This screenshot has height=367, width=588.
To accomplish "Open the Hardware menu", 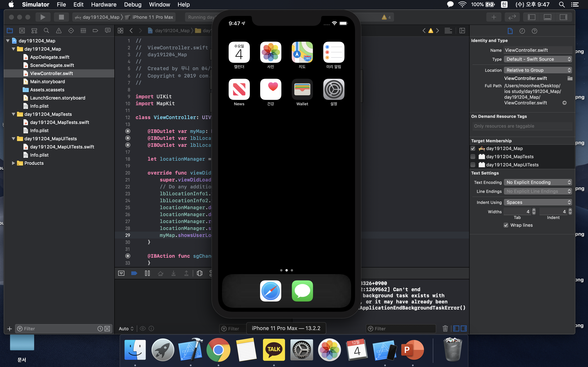I will (x=104, y=4).
